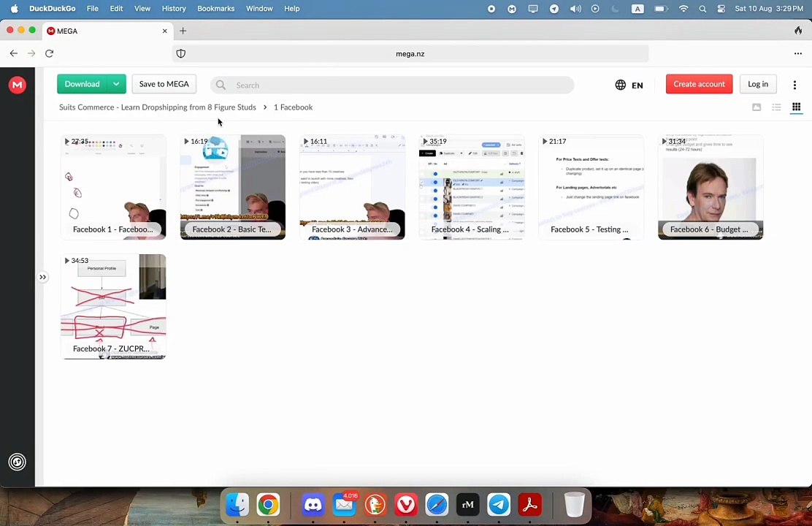Click the privacy shield icon in address bar
Screen dimensions: 812x526
click(x=181, y=53)
